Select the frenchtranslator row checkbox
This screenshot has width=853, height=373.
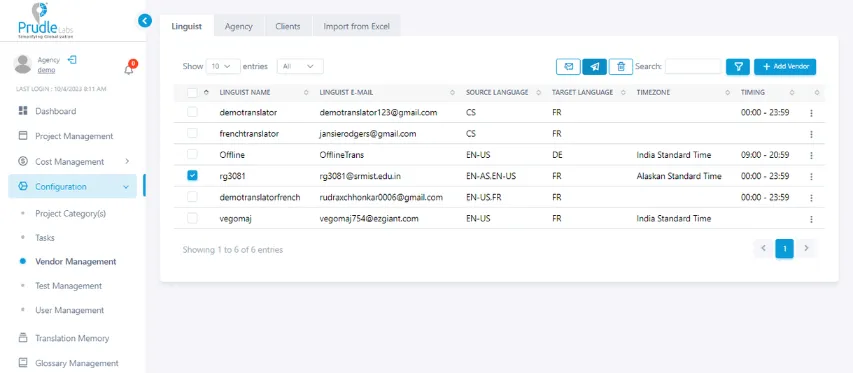[192, 133]
